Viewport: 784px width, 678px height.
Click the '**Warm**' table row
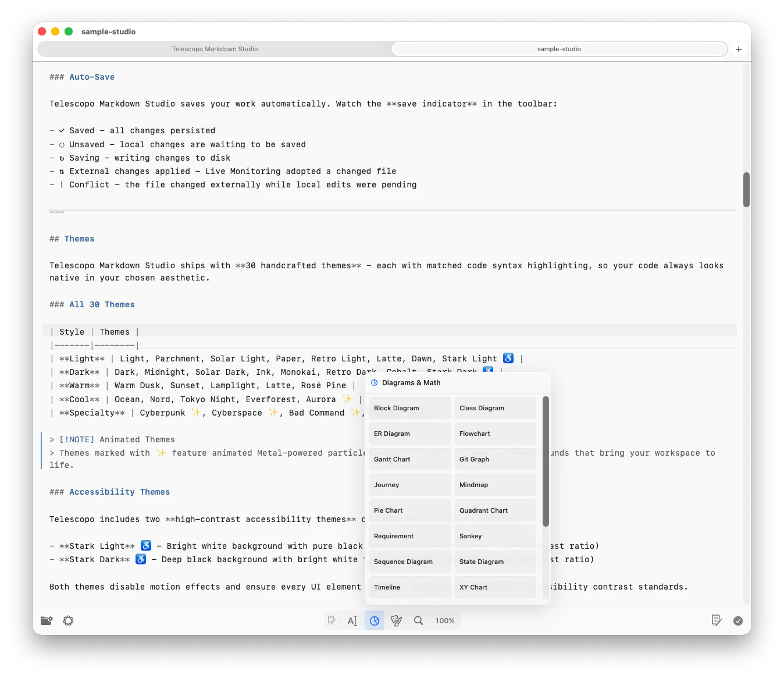(x=202, y=385)
